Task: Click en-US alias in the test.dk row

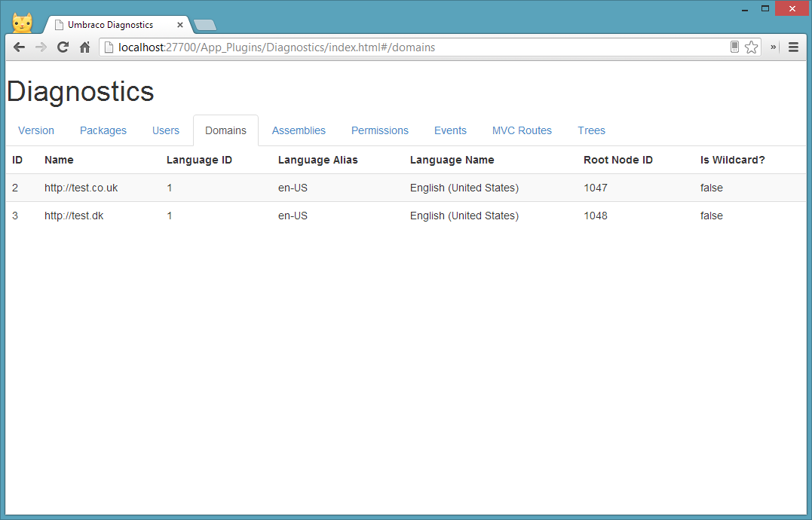Action: click(x=293, y=216)
